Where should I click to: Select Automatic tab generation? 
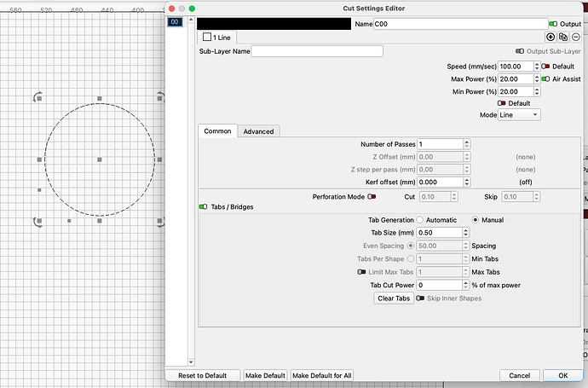419,220
